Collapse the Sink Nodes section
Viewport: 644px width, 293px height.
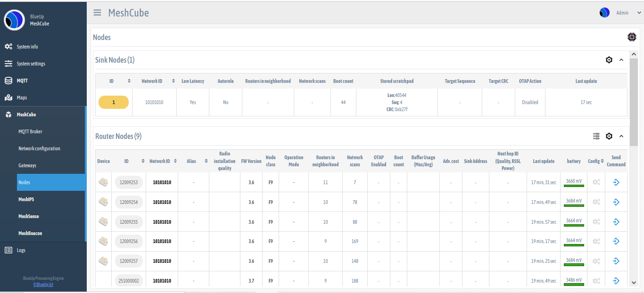pyautogui.click(x=621, y=60)
